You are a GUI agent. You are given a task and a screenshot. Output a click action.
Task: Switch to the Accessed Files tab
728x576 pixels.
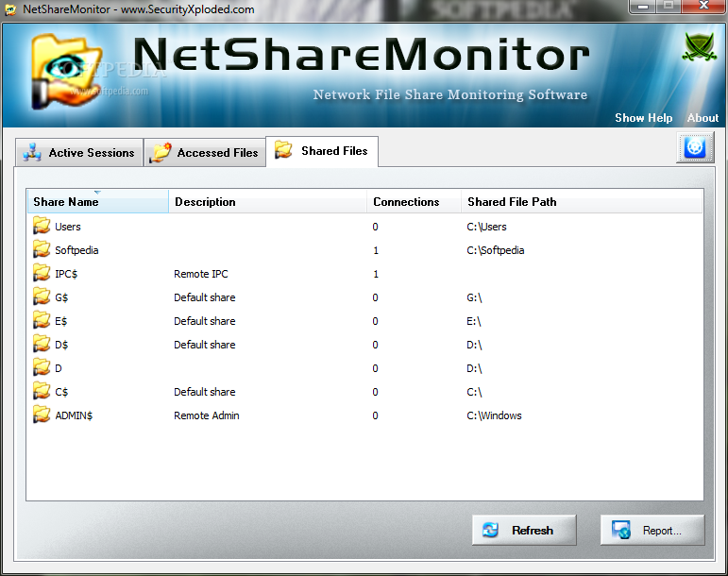(x=205, y=152)
